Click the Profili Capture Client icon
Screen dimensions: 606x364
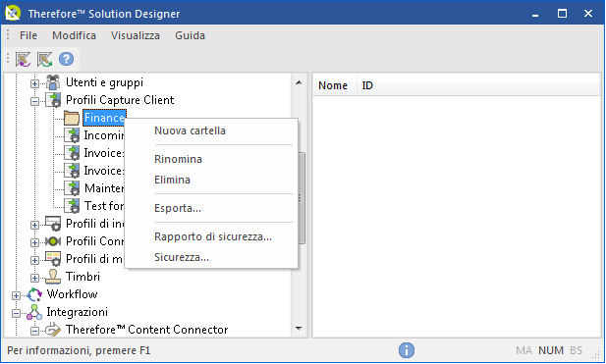53,100
